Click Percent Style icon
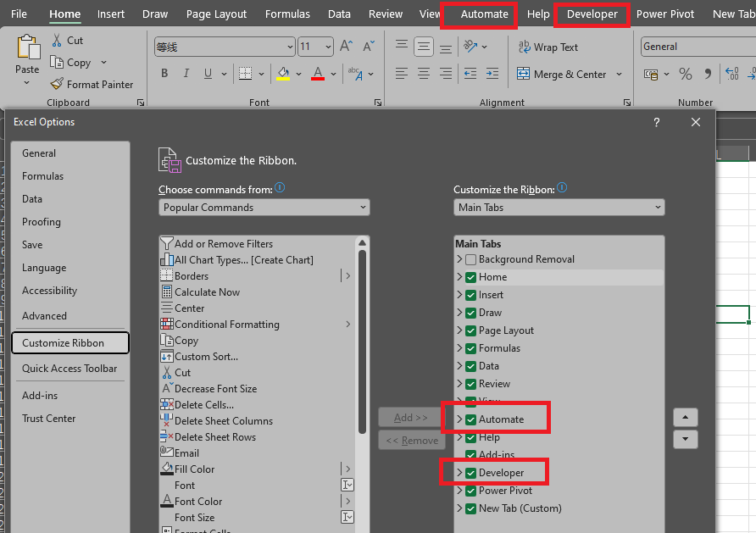The width and height of the screenshot is (756, 533). [685, 74]
